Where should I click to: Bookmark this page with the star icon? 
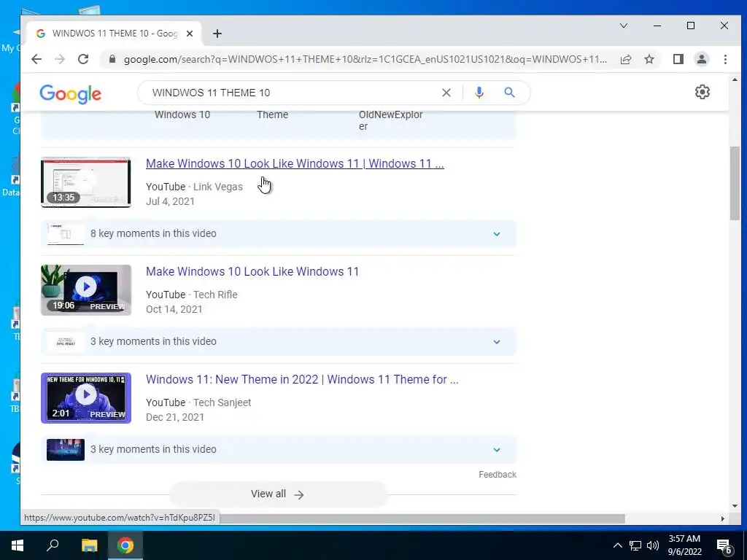point(649,59)
